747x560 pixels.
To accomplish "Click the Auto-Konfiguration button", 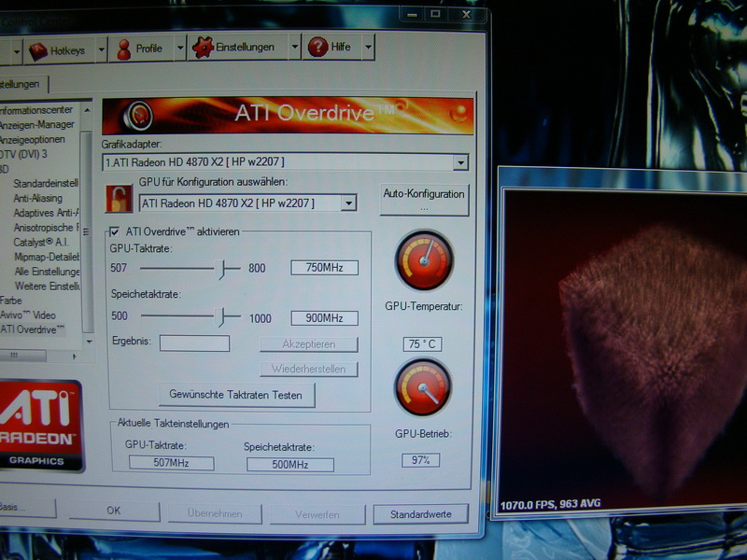I will pos(424,200).
